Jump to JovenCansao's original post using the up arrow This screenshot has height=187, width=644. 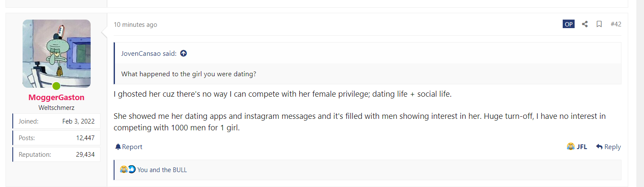pyautogui.click(x=183, y=53)
